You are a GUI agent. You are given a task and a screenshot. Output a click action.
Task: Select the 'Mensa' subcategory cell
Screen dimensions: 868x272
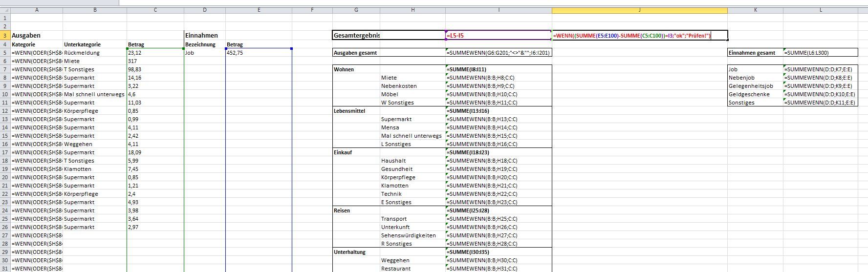pyautogui.click(x=412, y=127)
